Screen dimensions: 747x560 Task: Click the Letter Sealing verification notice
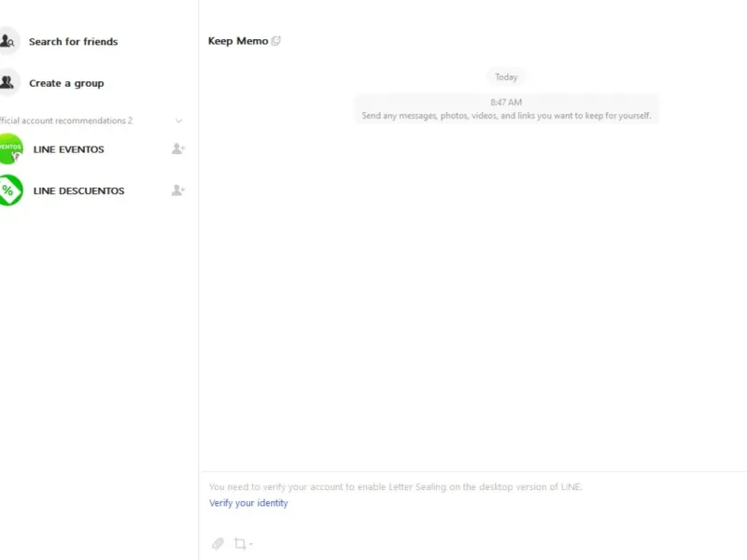pyautogui.click(x=395, y=486)
